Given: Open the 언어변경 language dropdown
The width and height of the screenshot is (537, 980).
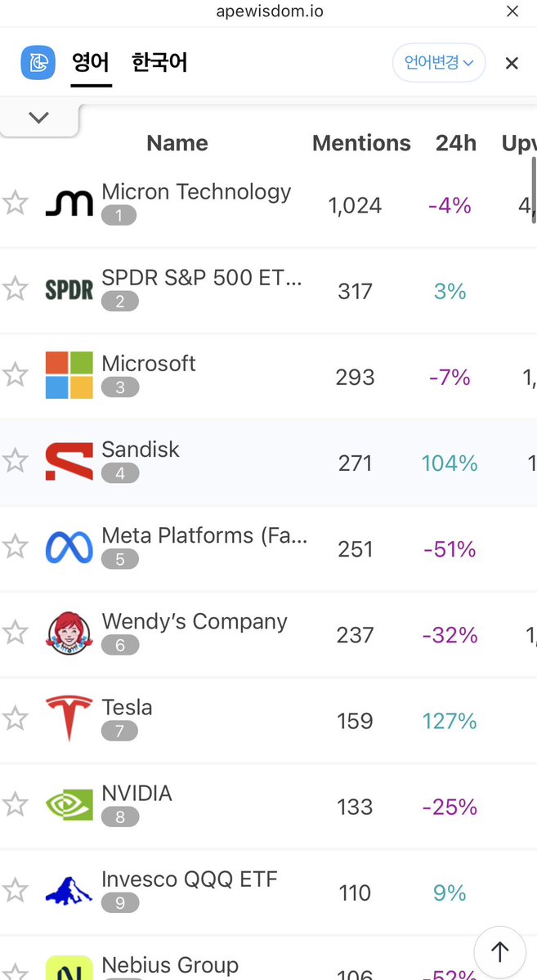Looking at the screenshot, I should point(439,62).
